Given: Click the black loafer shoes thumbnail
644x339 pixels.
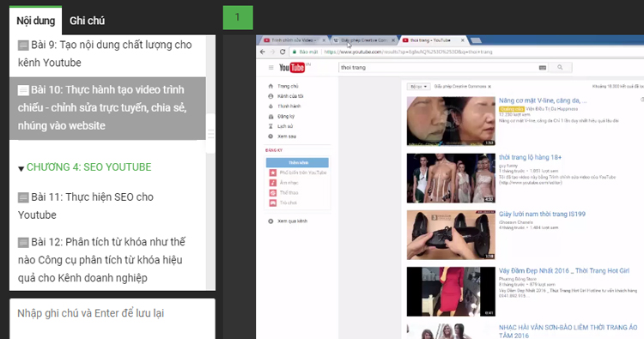Looking at the screenshot, I should 451,235.
